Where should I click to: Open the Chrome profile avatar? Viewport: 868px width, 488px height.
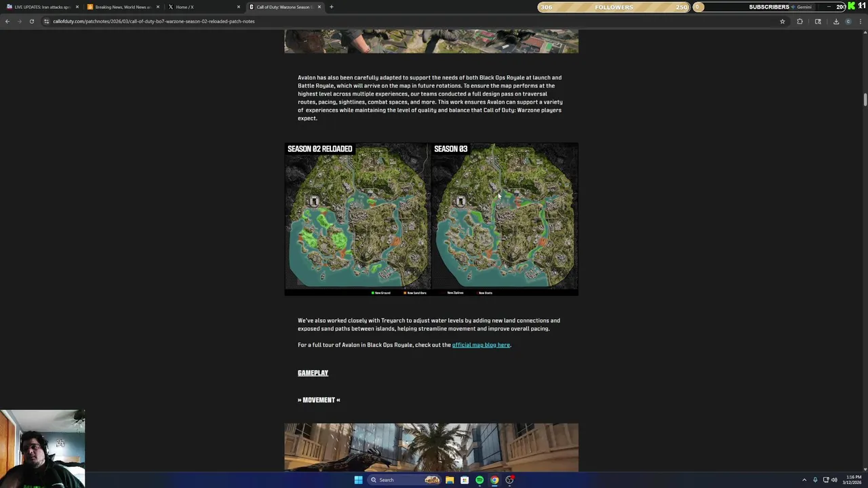coord(848,21)
